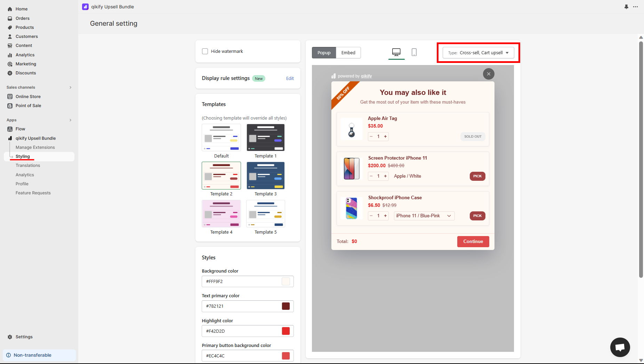Screen dimensions: 644x364
Task: Open the three-dot more options menu
Action: tap(635, 7)
